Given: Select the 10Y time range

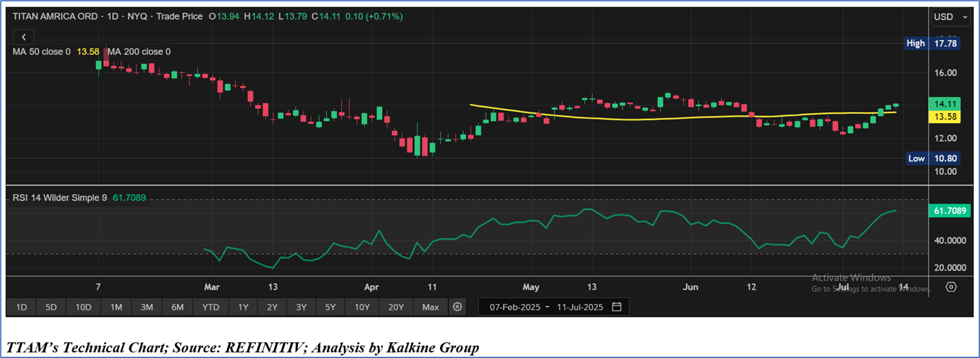Looking at the screenshot, I should click(362, 307).
